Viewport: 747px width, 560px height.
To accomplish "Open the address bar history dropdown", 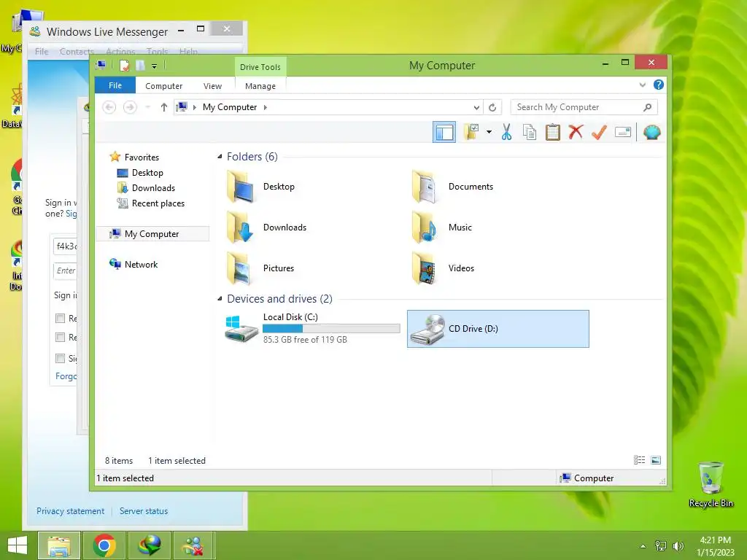I will coord(476,108).
